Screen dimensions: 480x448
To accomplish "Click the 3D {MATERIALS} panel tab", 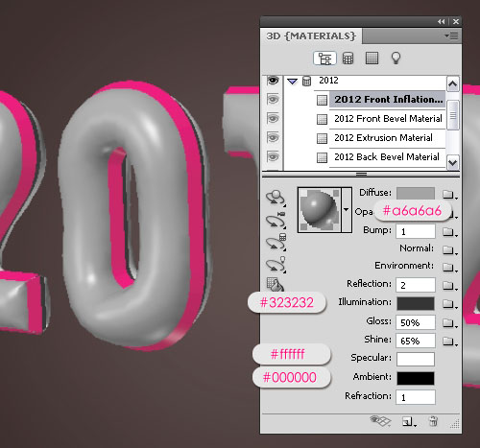I will click(311, 35).
